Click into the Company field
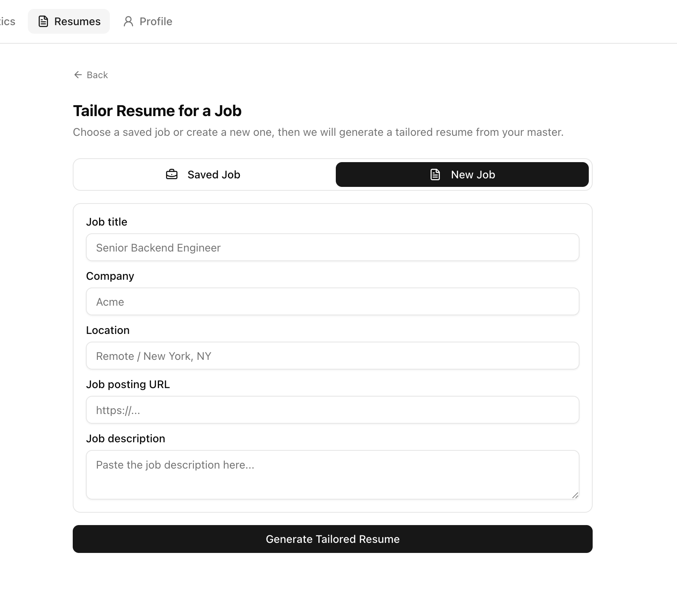677x616 pixels. click(332, 301)
